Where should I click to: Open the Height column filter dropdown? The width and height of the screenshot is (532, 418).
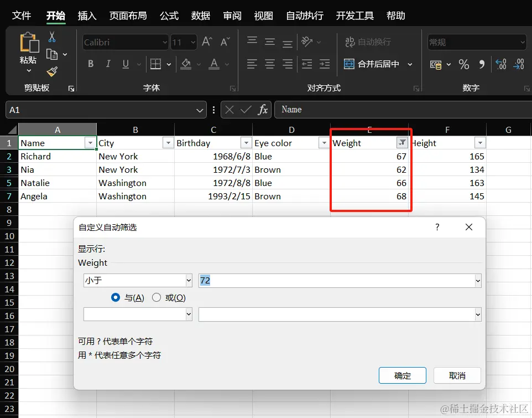tap(480, 143)
